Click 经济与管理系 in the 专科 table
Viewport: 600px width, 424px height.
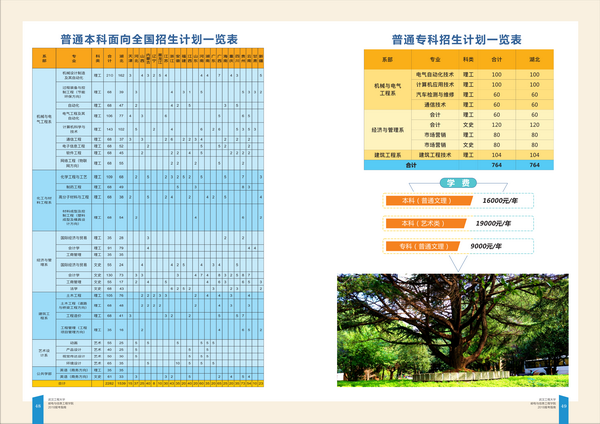[388, 130]
